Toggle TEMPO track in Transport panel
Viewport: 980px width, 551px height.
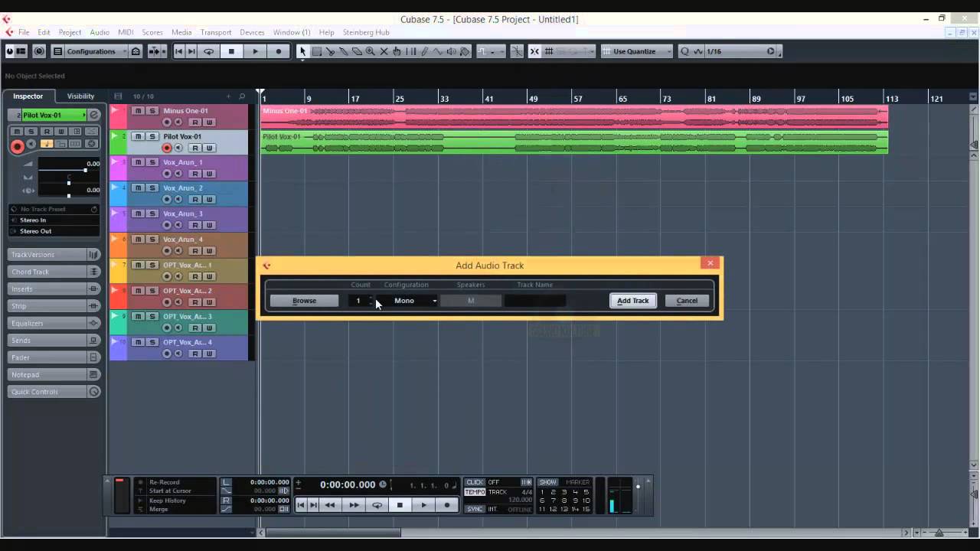point(475,491)
